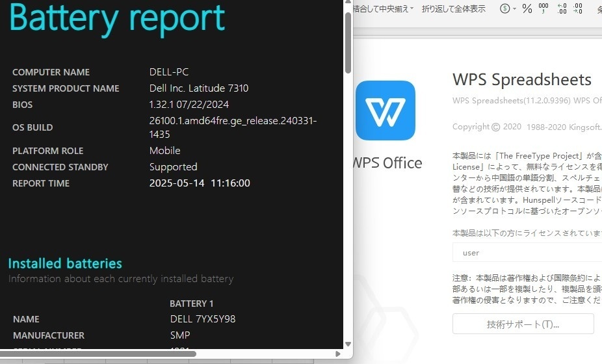Click the blue WPS Office logo icon

pos(385,110)
